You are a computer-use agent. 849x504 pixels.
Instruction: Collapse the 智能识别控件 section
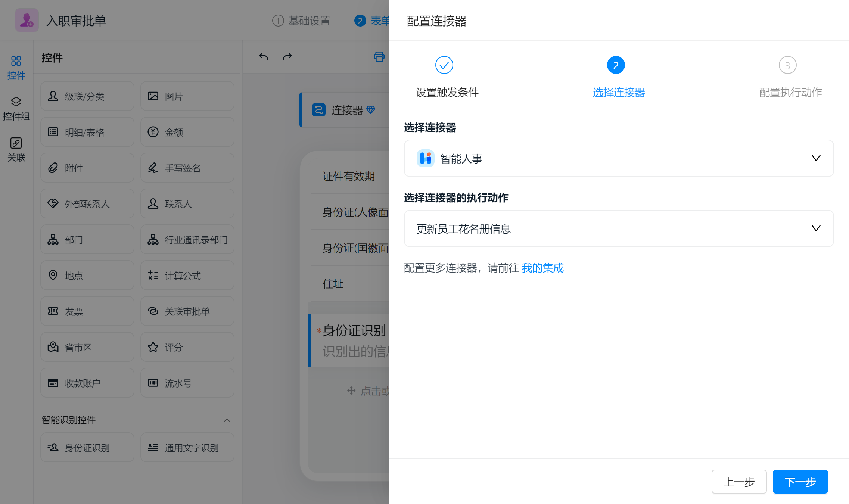pos(227,420)
